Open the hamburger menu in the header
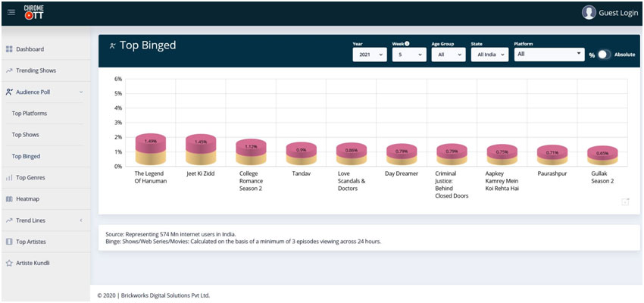Image resolution: width=644 pixels, height=303 pixels. point(11,12)
